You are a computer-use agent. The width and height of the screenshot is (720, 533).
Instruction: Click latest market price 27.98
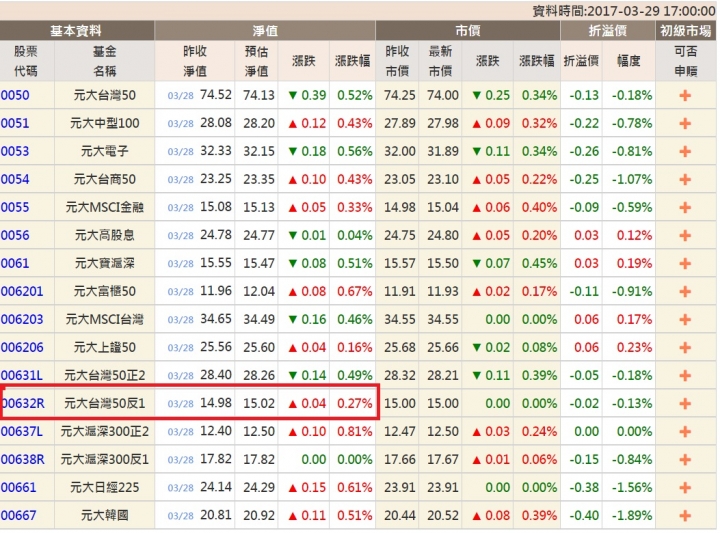[443, 123]
